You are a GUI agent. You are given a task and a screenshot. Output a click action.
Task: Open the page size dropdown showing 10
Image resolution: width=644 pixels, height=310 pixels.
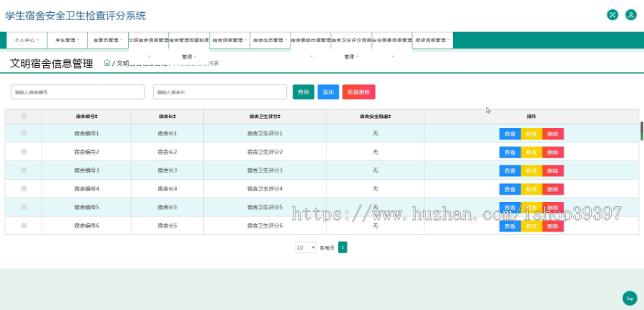click(306, 247)
